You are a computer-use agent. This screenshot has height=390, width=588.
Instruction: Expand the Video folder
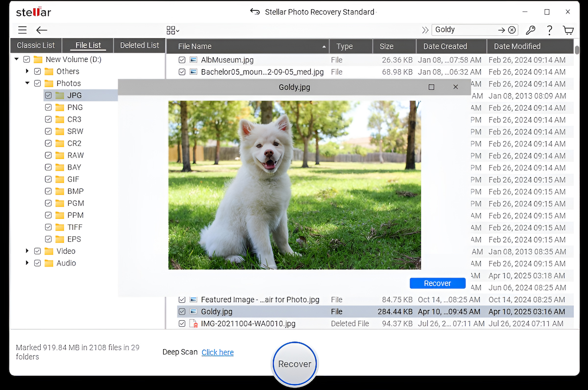coord(27,251)
